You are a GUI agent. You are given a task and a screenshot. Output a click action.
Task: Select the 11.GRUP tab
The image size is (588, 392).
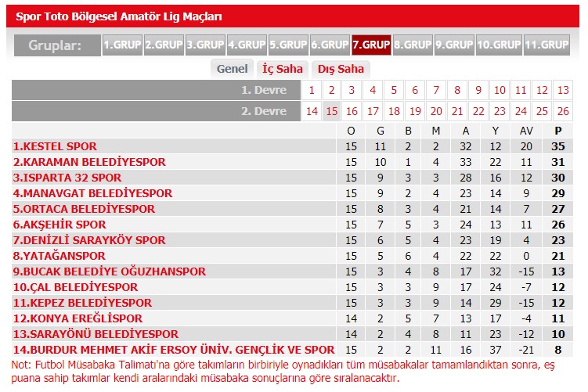546,45
